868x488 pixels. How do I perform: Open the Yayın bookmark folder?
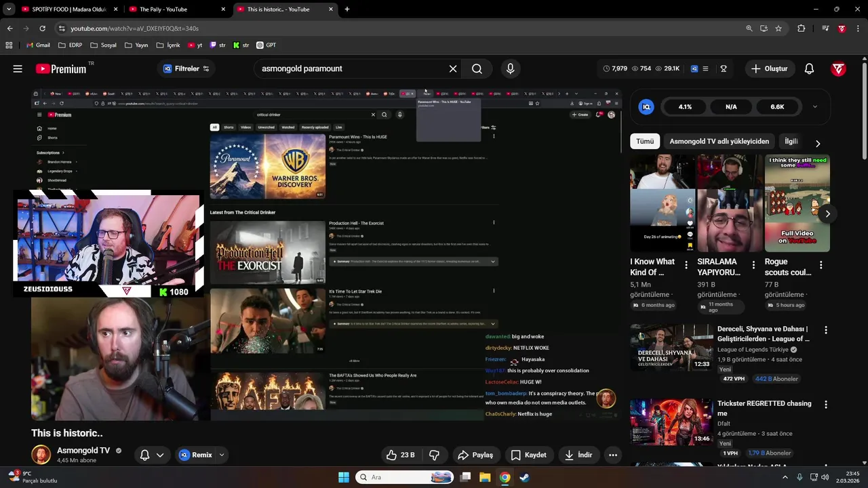[135, 45]
